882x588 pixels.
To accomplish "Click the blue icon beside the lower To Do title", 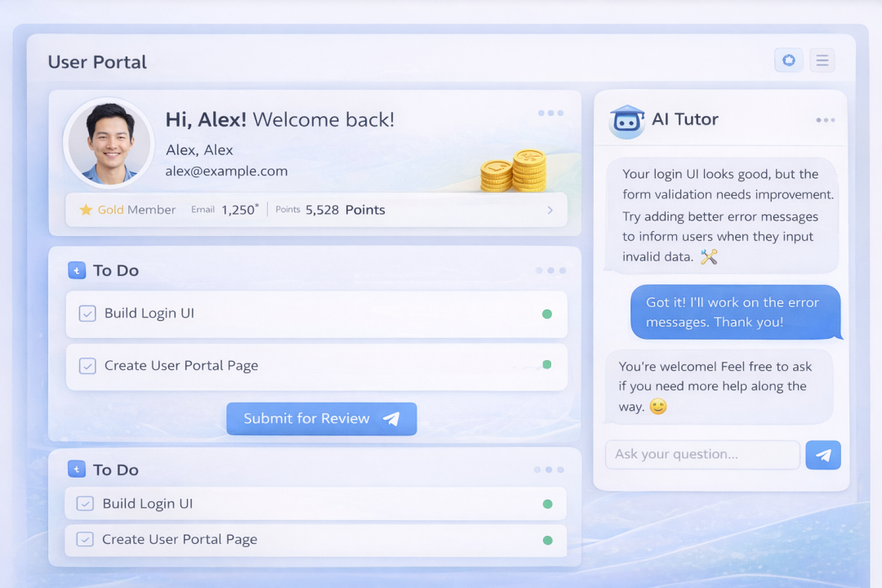I will coord(77,470).
